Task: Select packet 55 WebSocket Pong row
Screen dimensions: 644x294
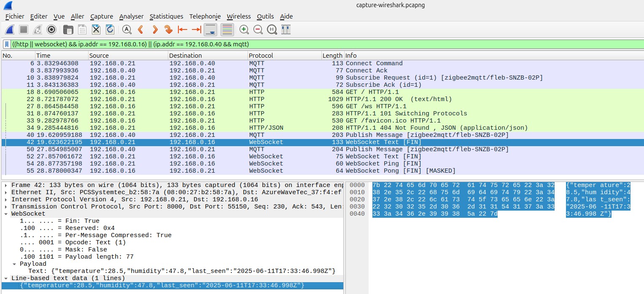Action: click(323, 171)
